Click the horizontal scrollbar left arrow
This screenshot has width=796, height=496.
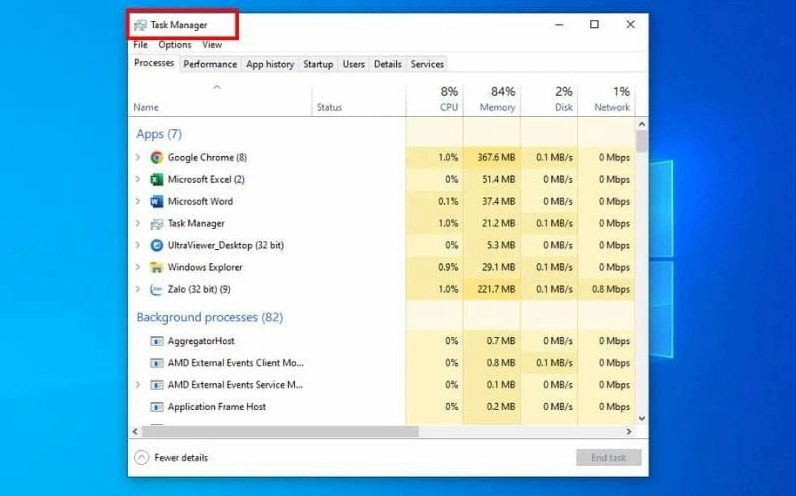(135, 432)
